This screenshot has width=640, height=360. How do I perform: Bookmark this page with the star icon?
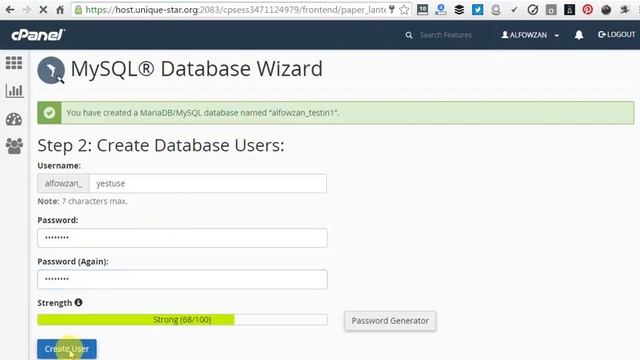point(404,9)
